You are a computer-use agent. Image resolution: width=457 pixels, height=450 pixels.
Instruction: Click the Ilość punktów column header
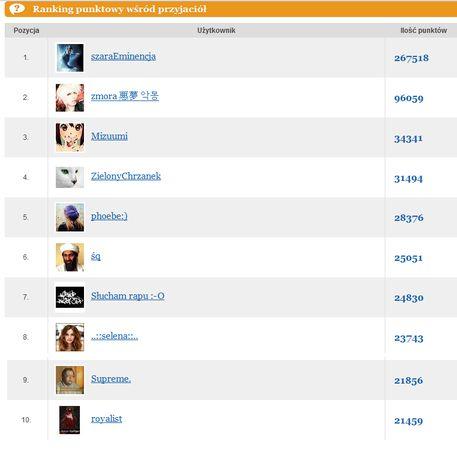pyautogui.click(x=424, y=30)
